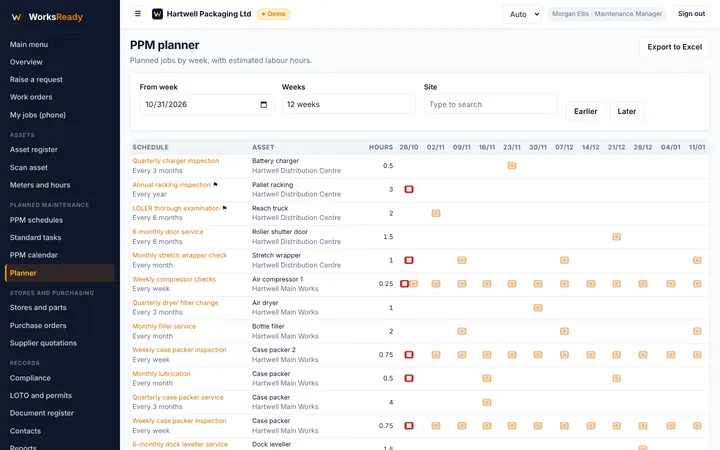Screen dimensions: 720x450
Task: Click Monthly filler service marker under 11/01
Action: click(x=697, y=331)
